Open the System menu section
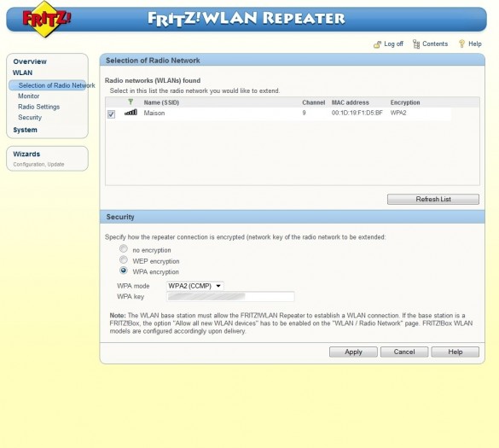499x448 pixels. [25, 130]
